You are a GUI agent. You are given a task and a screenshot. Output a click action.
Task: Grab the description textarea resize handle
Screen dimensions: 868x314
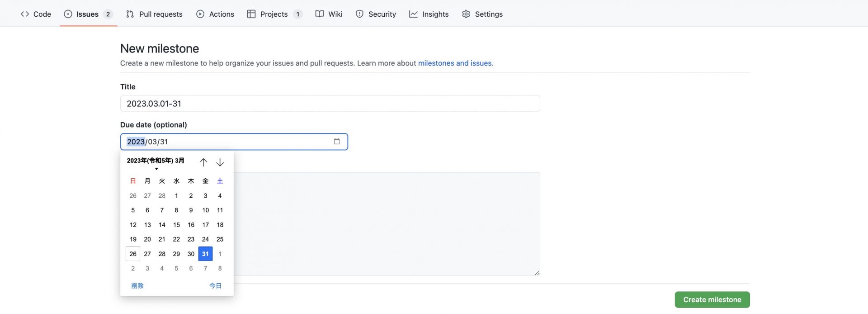click(x=537, y=272)
